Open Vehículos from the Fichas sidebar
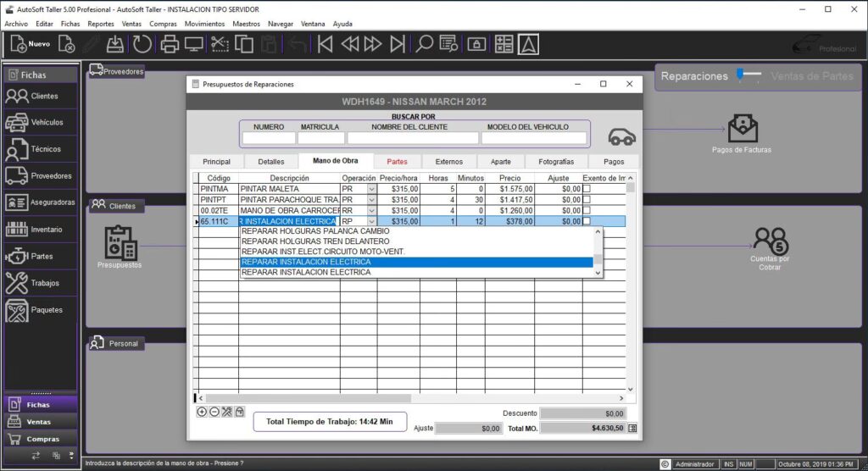This screenshot has height=471, width=868. [40, 123]
